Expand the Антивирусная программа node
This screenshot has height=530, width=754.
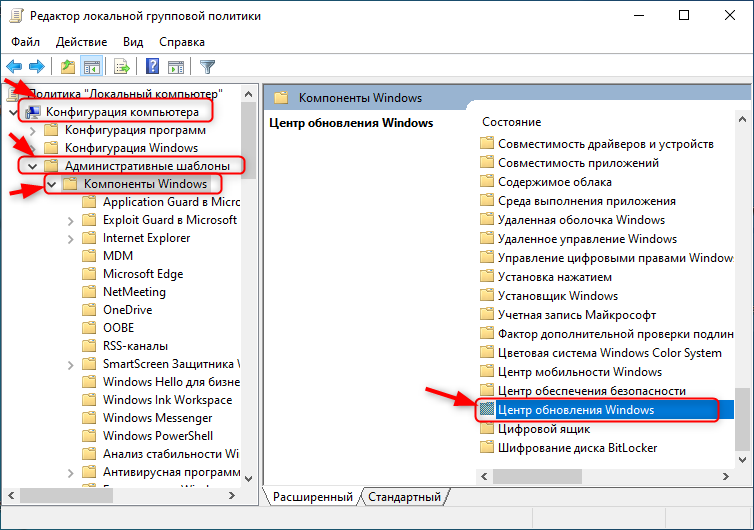pos(71,473)
